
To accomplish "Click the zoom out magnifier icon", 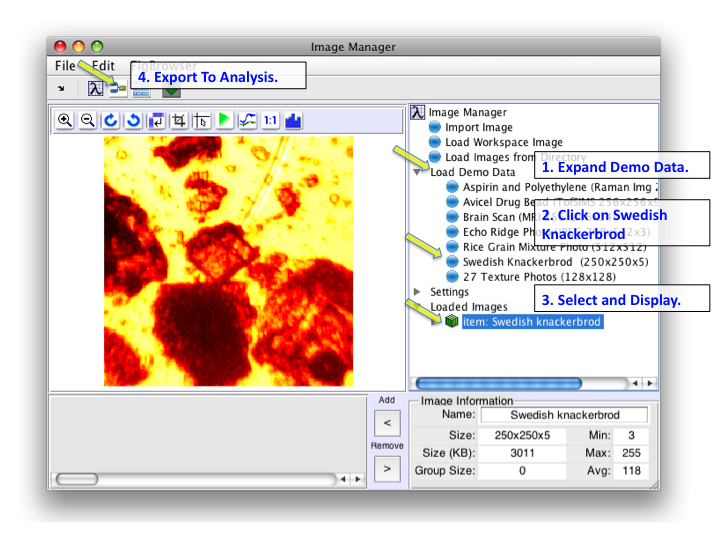I will tap(87, 120).
